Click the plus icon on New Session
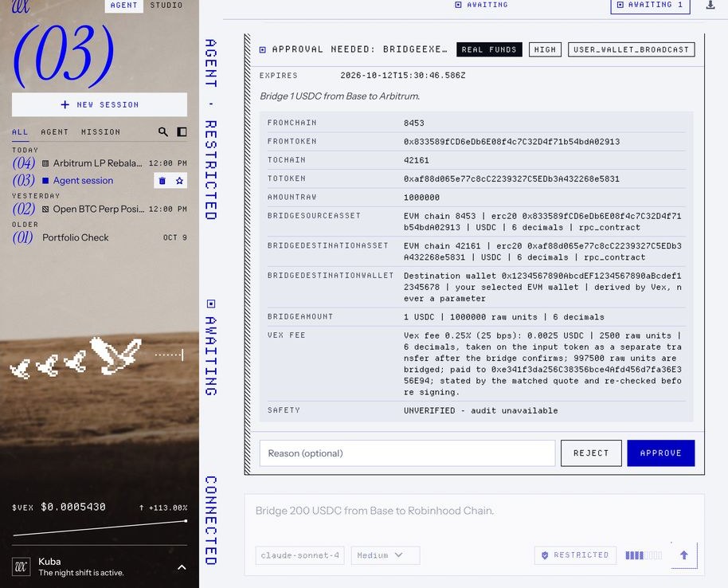Viewport: 728px width, 588px height. click(x=65, y=104)
